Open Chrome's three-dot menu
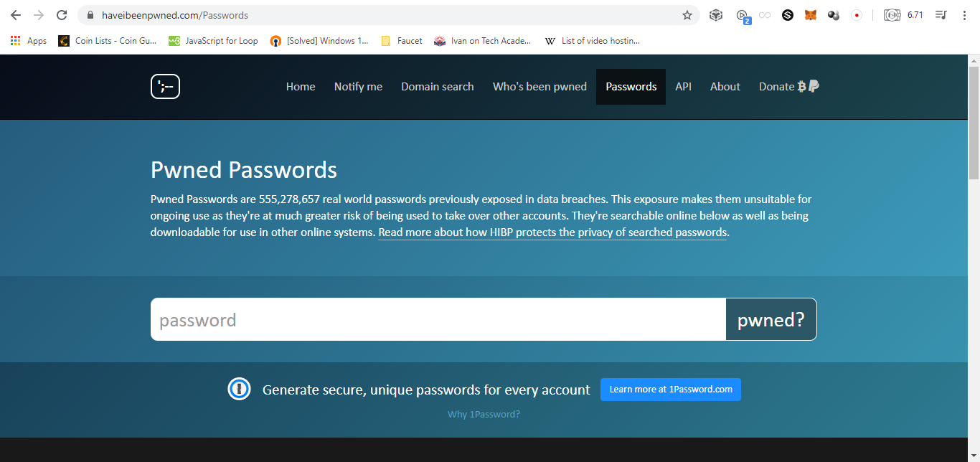The image size is (980, 462). (964, 15)
